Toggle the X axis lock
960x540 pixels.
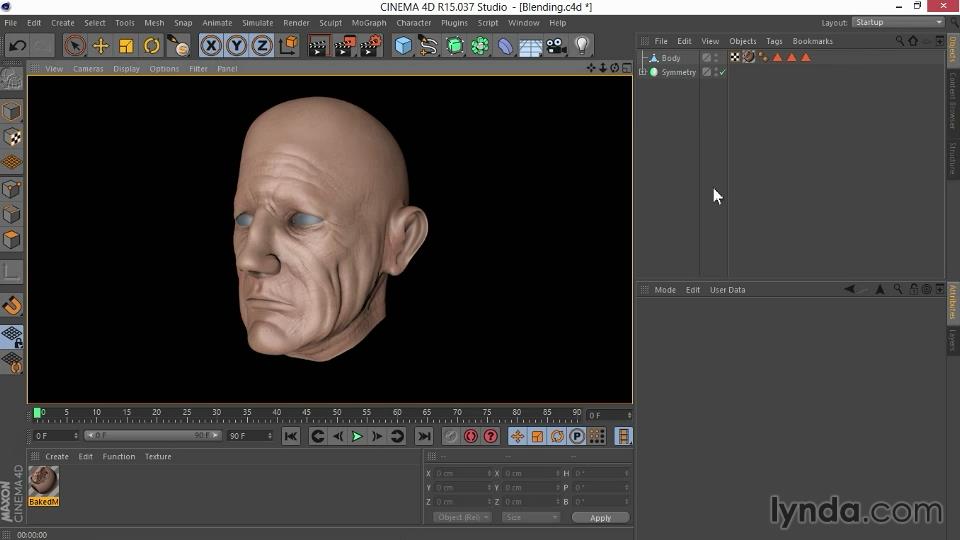[211, 46]
